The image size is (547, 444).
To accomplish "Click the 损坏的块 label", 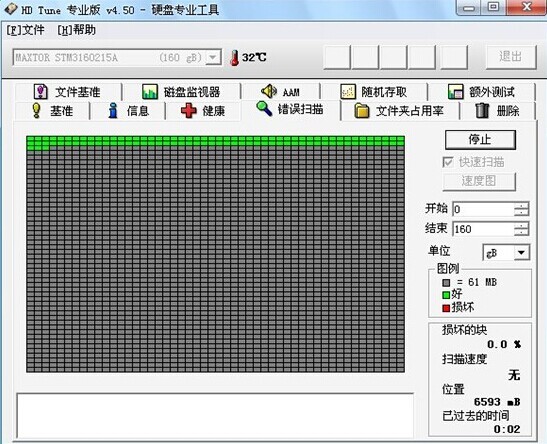I will tap(464, 330).
